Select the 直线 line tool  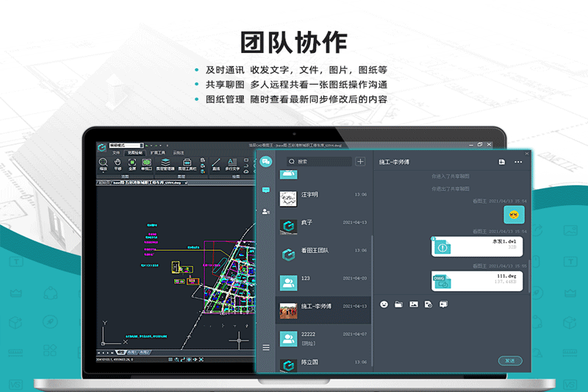click(216, 163)
